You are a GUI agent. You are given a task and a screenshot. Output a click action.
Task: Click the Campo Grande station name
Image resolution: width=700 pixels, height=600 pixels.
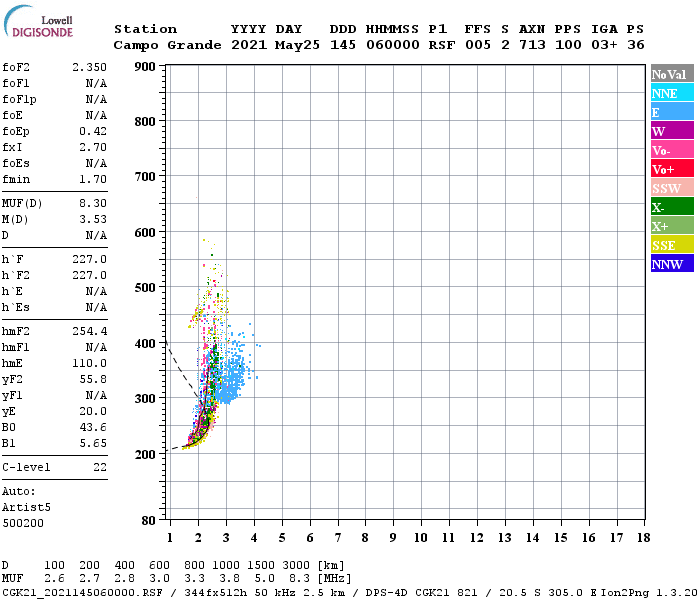[x=167, y=45]
